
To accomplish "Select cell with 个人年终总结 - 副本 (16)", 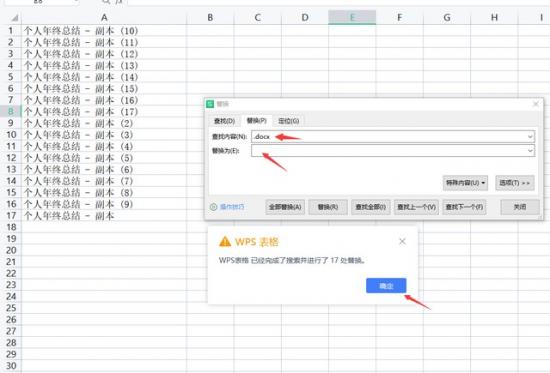I will pyautogui.click(x=104, y=100).
